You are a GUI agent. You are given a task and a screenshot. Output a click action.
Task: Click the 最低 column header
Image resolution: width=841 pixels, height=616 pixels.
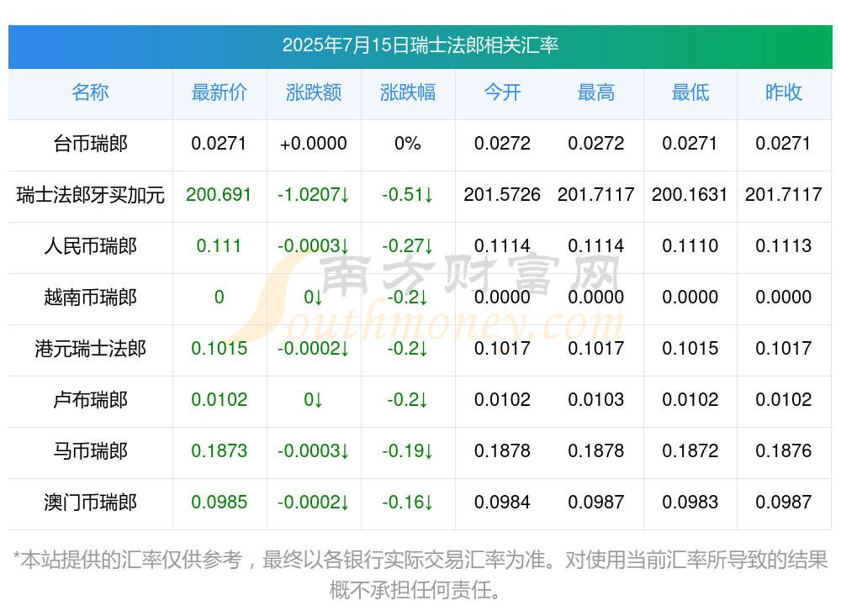click(690, 92)
